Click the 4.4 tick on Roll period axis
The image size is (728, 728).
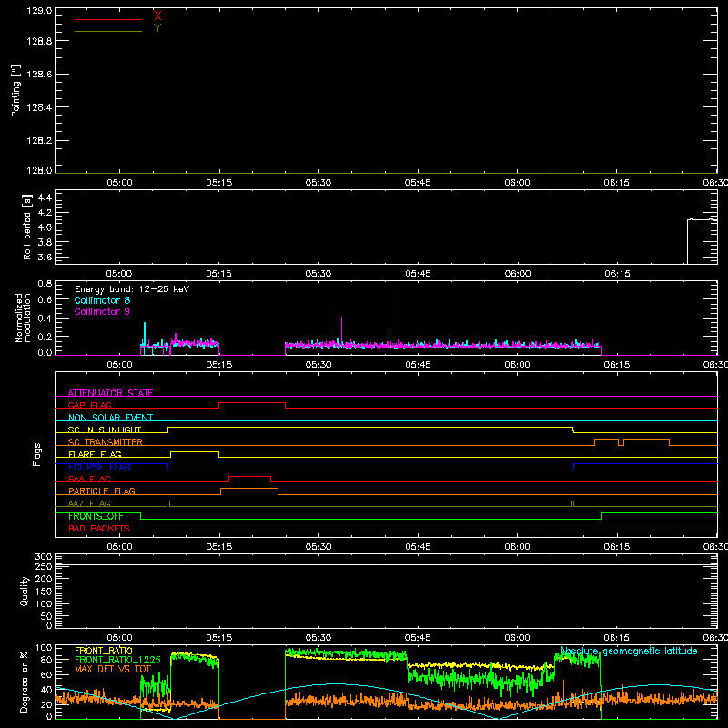(45, 197)
